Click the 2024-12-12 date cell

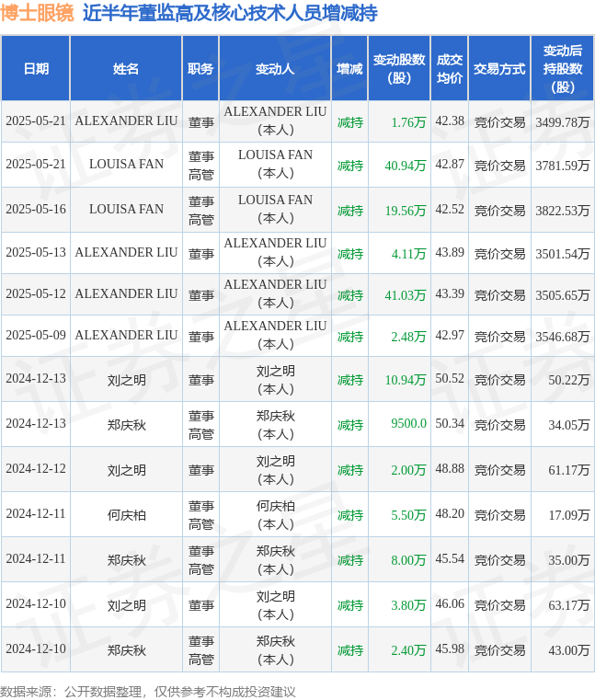pyautogui.click(x=36, y=468)
